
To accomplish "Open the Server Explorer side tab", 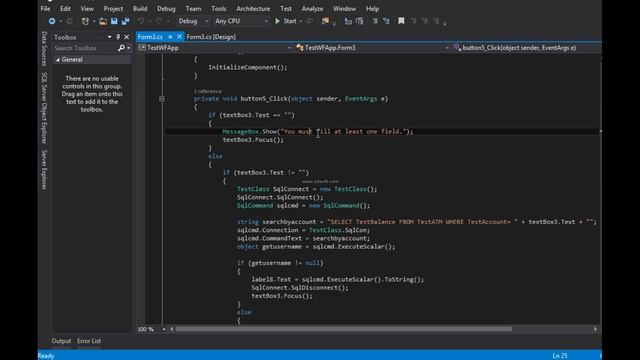I will (x=44, y=169).
